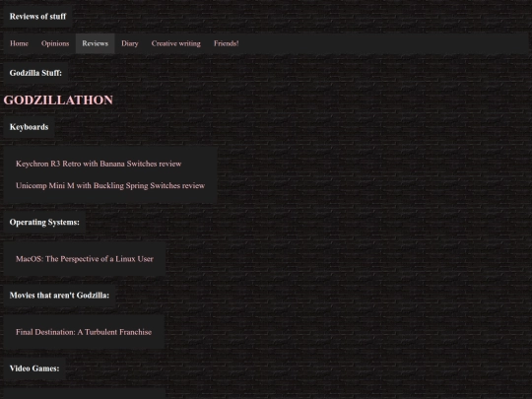This screenshot has height=399, width=532.
Task: Read Keychron R3 Retro Banana Switches review
Action: coord(99,164)
